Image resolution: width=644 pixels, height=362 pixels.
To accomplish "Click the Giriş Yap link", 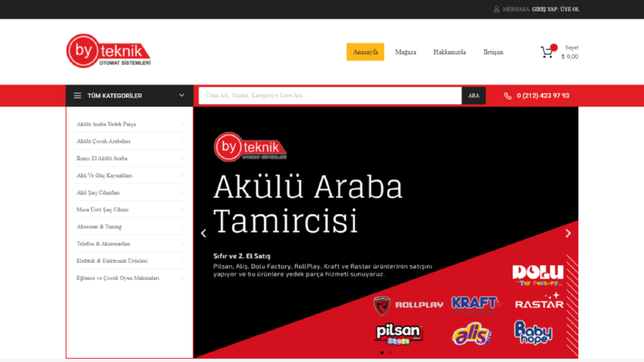I will 545,9.
